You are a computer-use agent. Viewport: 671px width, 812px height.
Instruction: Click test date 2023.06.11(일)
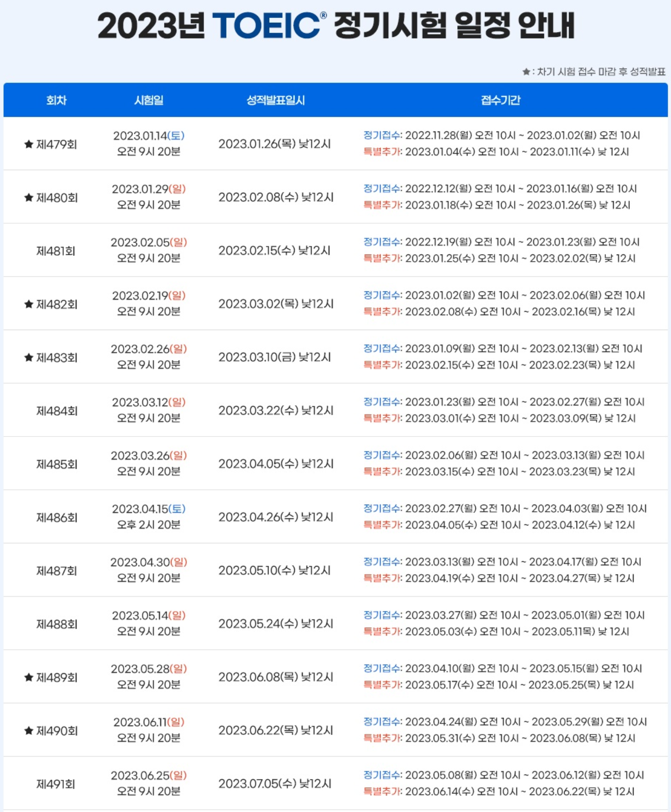click(149, 723)
